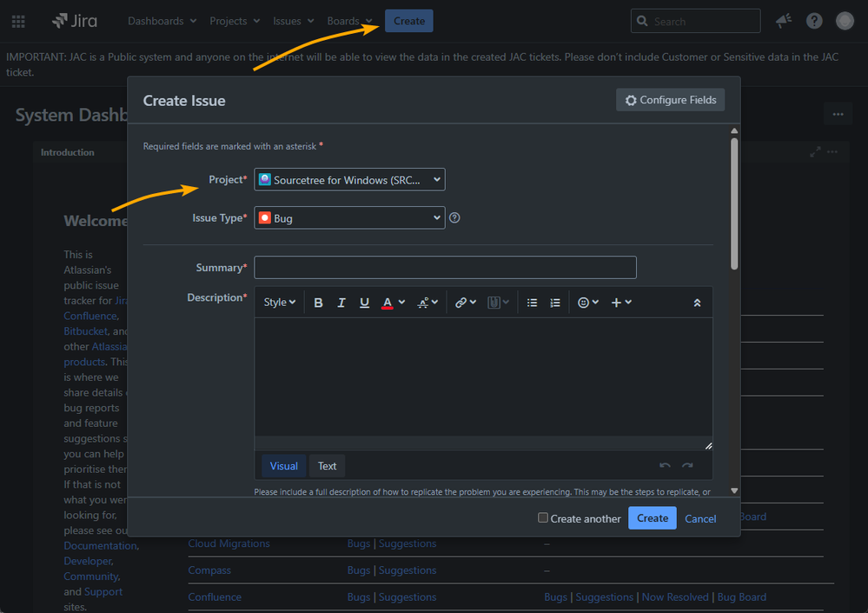Open the Style dropdown in the editor

tap(280, 303)
